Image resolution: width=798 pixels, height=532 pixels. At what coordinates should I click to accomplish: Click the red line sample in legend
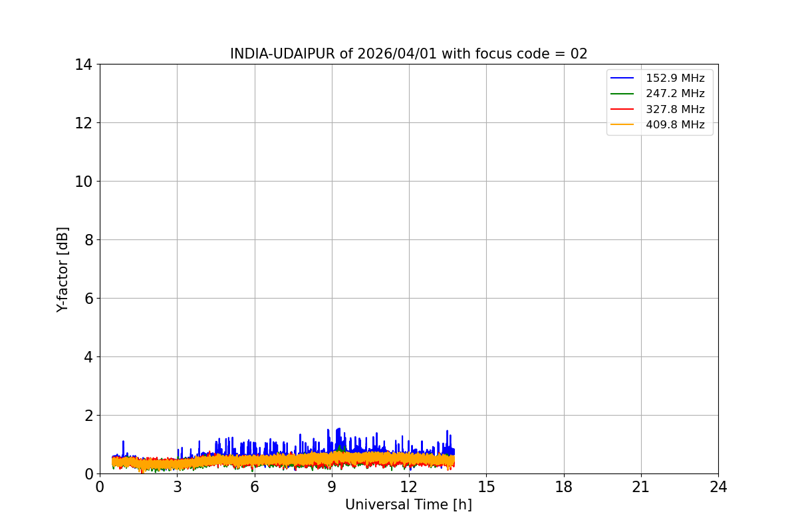click(x=623, y=109)
